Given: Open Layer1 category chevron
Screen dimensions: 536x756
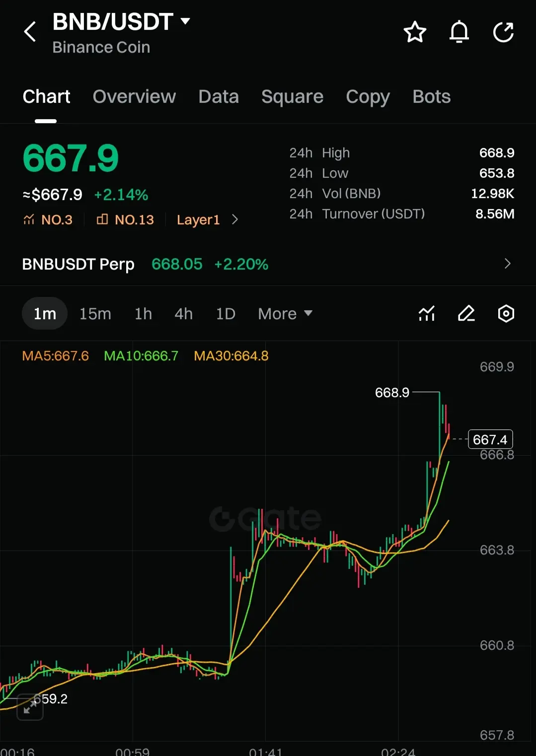Looking at the screenshot, I should click(x=235, y=219).
